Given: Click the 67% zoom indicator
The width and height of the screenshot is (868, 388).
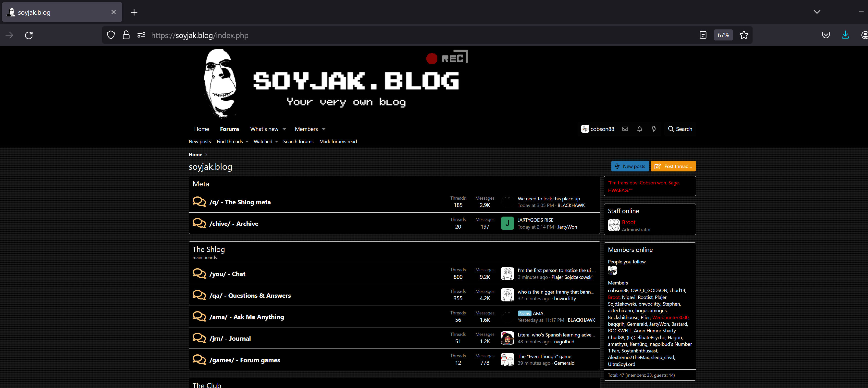Looking at the screenshot, I should coord(723,35).
